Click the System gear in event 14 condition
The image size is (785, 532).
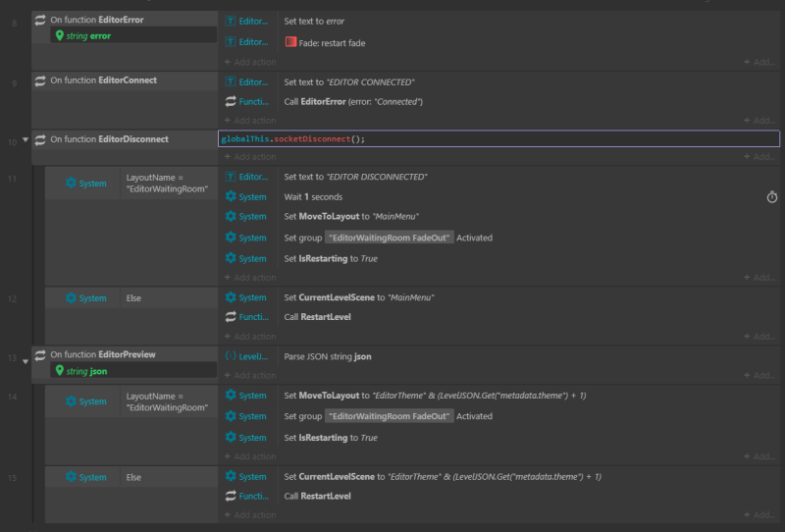tap(71, 401)
